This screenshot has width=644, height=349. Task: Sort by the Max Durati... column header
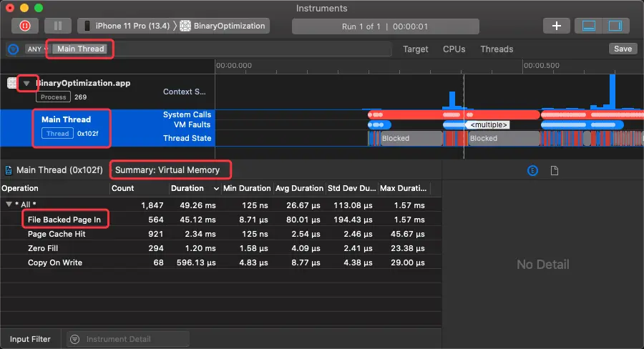[x=404, y=189]
